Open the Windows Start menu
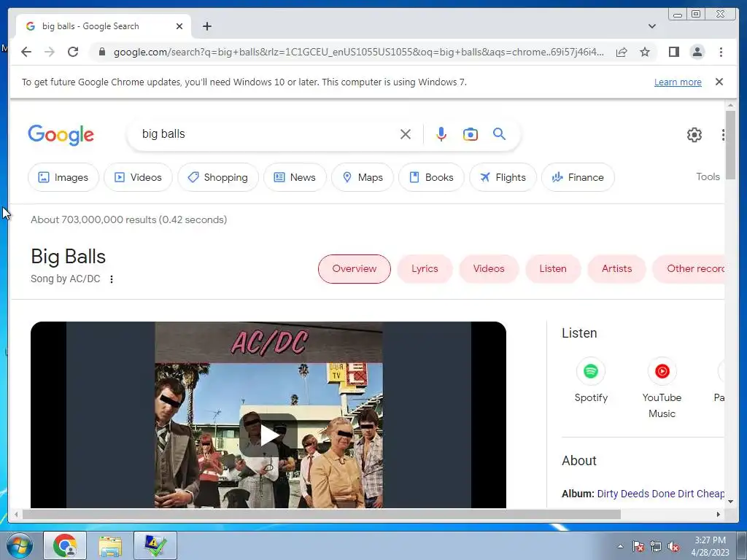 pos(19,545)
